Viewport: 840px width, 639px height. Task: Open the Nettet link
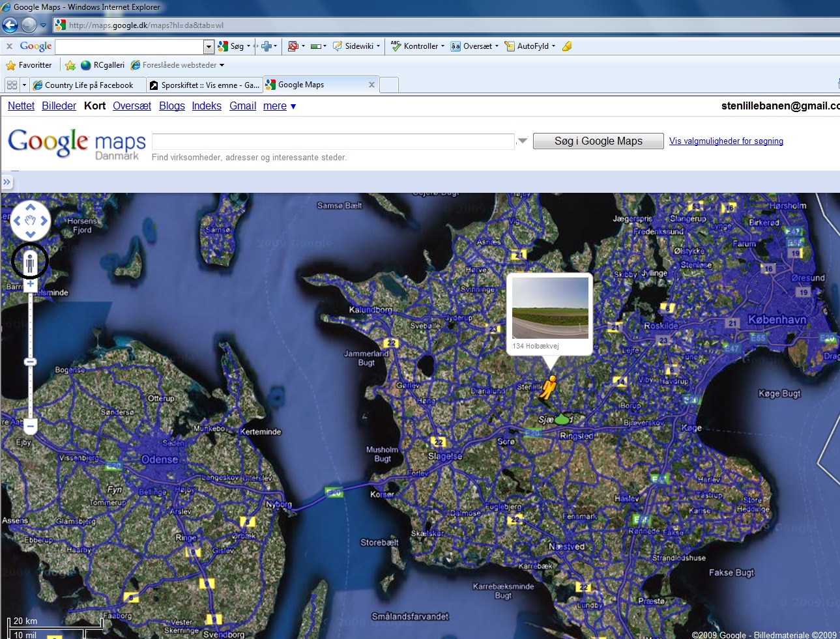click(21, 106)
